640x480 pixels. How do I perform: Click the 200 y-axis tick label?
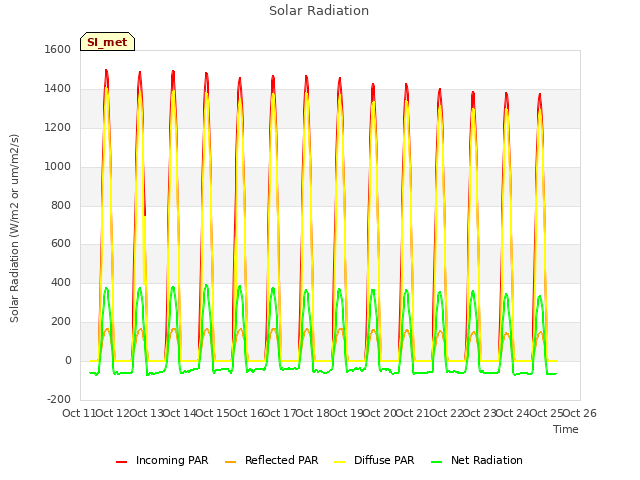(61, 322)
